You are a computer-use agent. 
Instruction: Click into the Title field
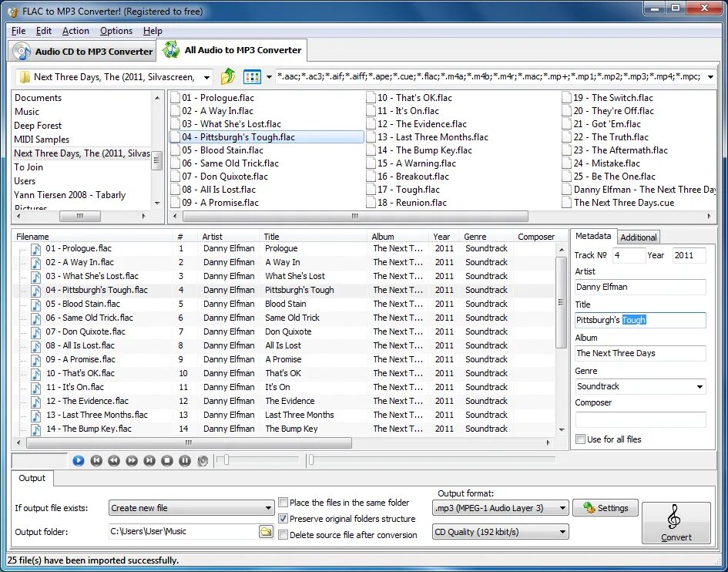640,320
